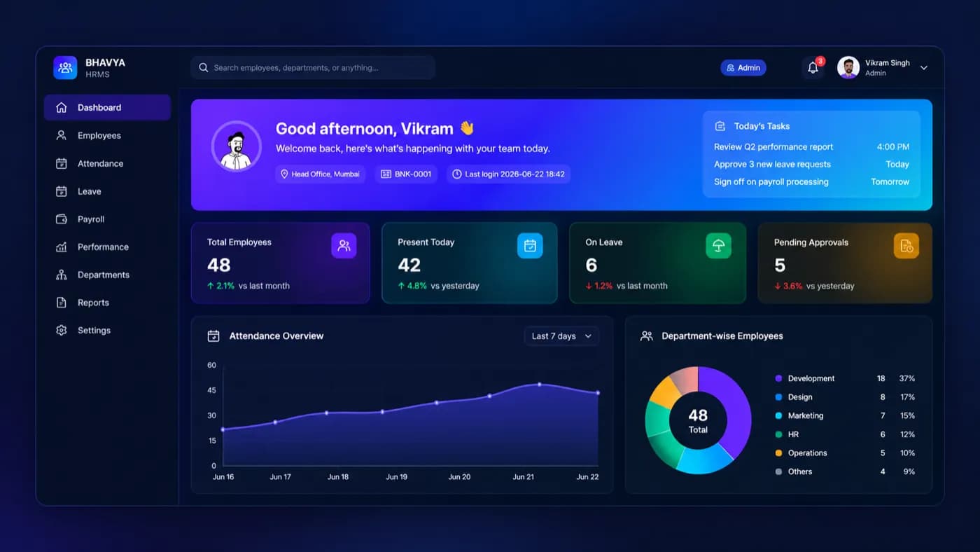Click the Reports document icon in sidebar

[62, 303]
